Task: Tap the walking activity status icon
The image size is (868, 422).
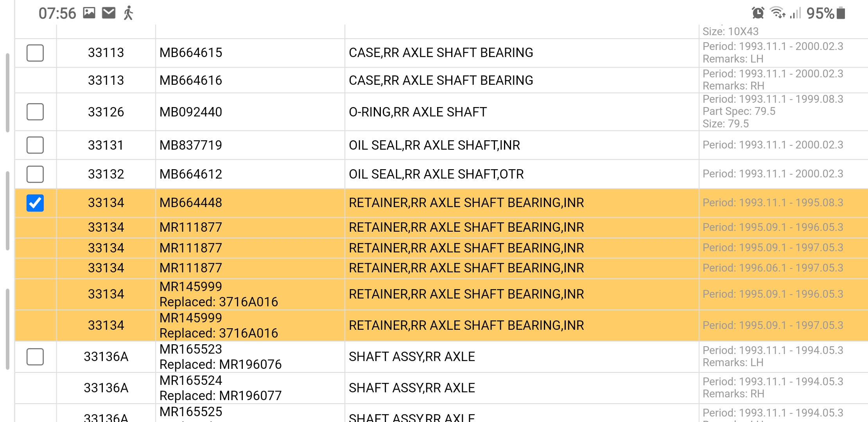Action: point(128,13)
